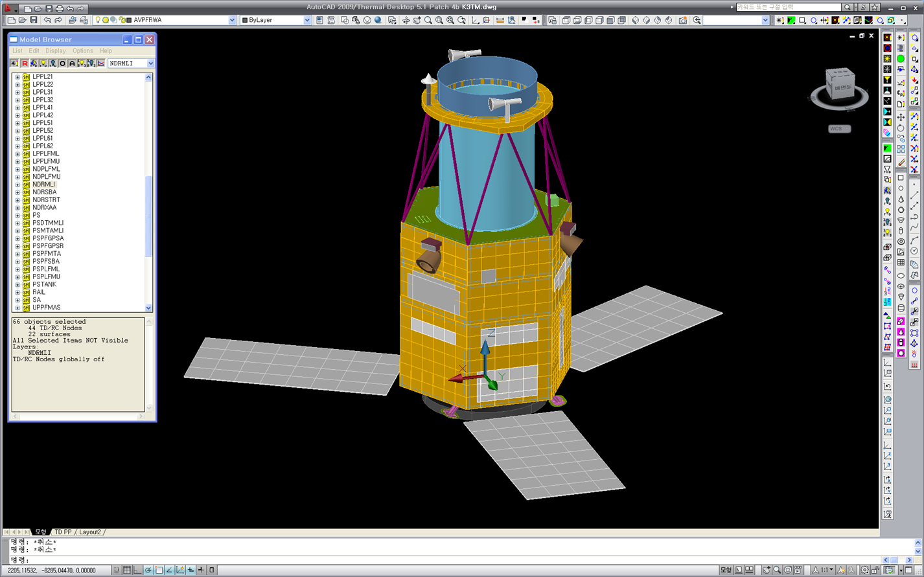Screen dimensions: 924x577
Task: Select the Pan tool in the toolbar
Action: [417, 20]
